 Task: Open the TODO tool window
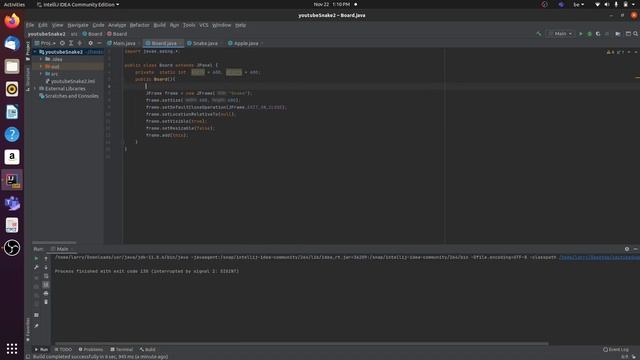pos(63,349)
